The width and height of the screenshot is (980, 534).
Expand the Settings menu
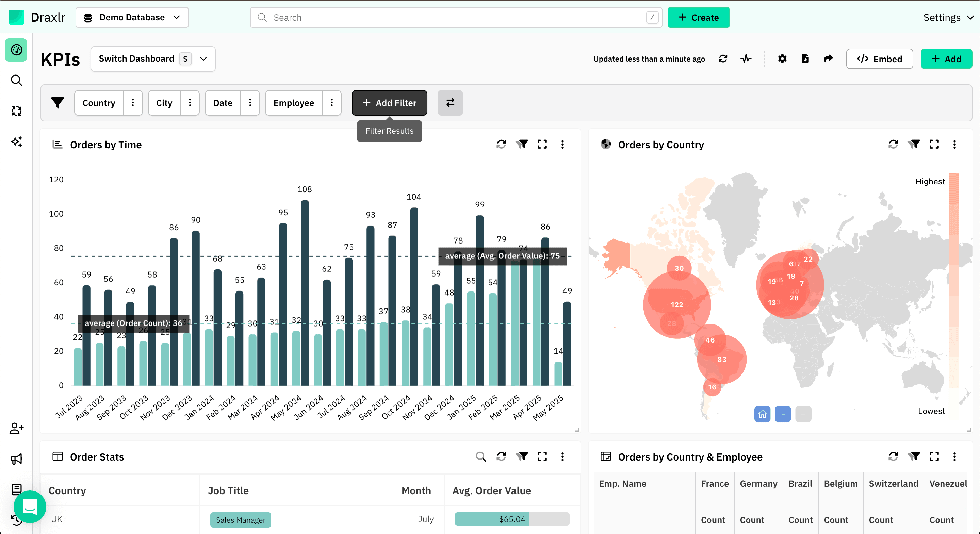click(x=949, y=17)
